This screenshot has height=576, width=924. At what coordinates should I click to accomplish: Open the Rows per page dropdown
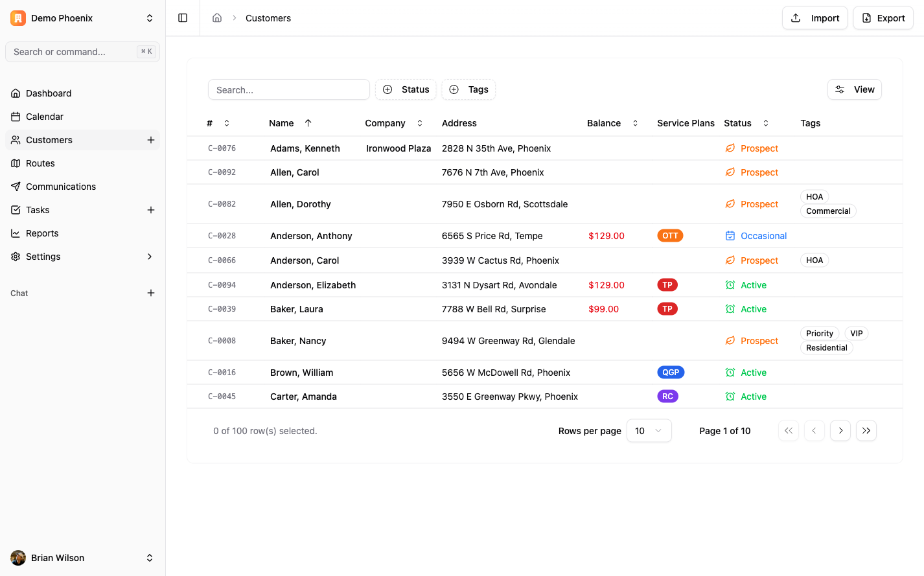pyautogui.click(x=649, y=431)
